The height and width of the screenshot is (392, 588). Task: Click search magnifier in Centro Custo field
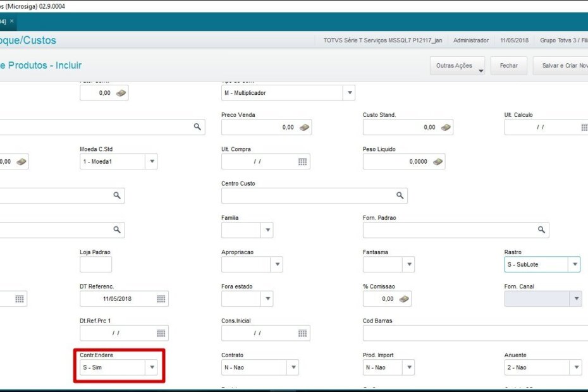(x=400, y=195)
